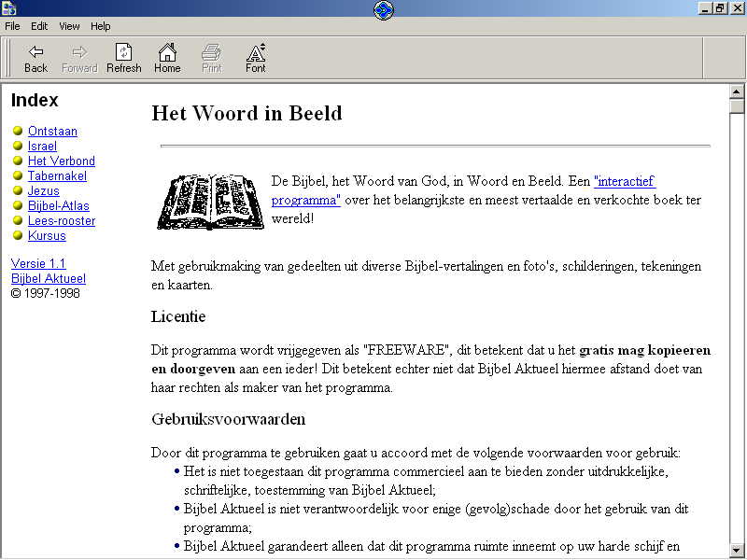
Task: Open the Lees-rooster link
Action: 62,221
